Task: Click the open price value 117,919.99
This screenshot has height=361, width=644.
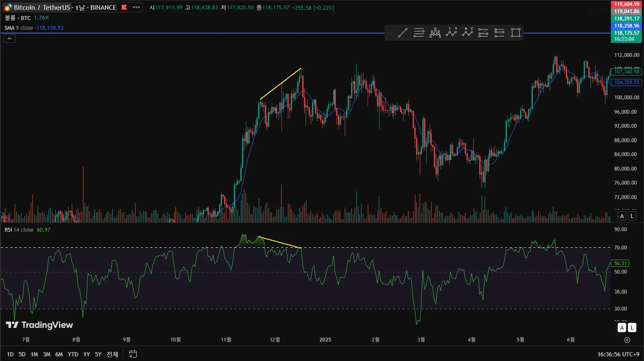Action: pyautogui.click(x=169, y=8)
